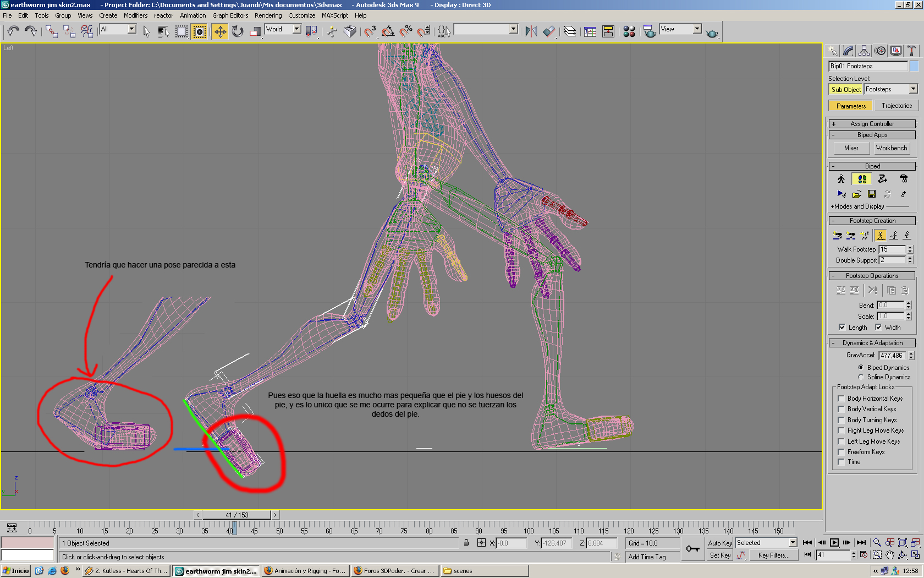
Task: Open the File menu
Action: tap(7, 15)
